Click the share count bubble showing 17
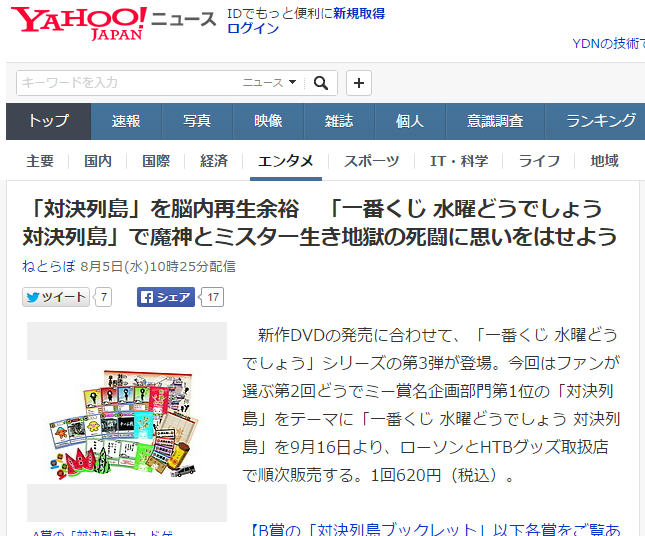The width and height of the screenshot is (645, 536). click(x=212, y=297)
